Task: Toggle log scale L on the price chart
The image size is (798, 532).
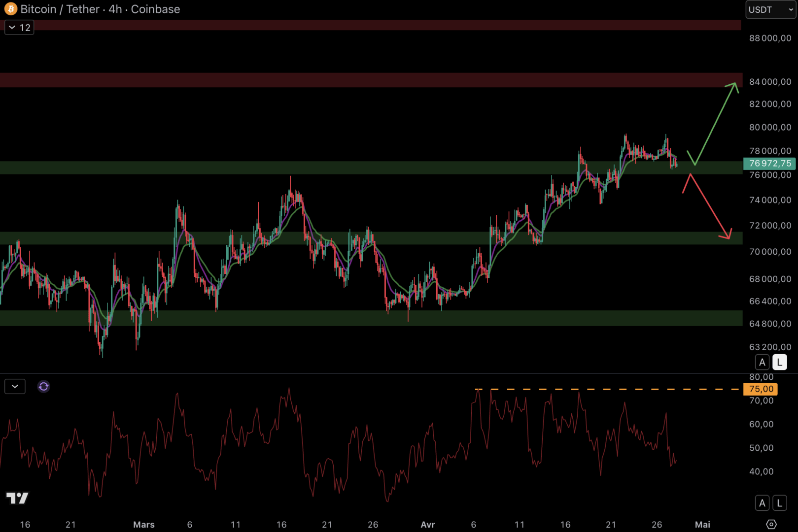Action: [779, 363]
